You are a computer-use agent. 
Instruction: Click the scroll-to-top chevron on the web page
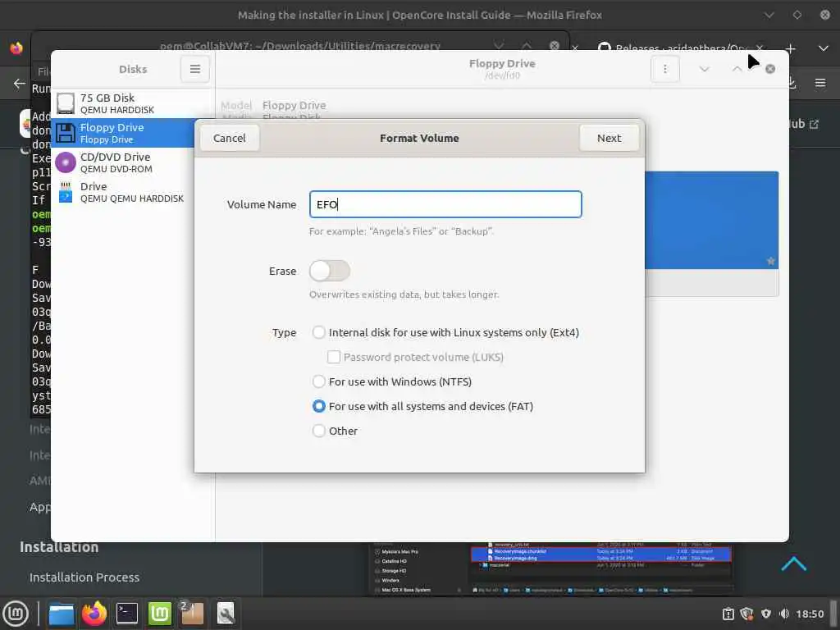794,564
